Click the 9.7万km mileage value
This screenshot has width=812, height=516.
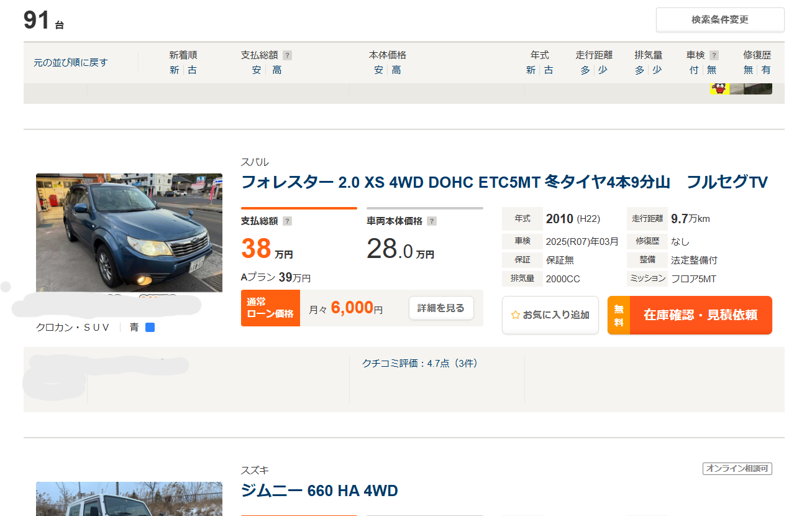[690, 219]
